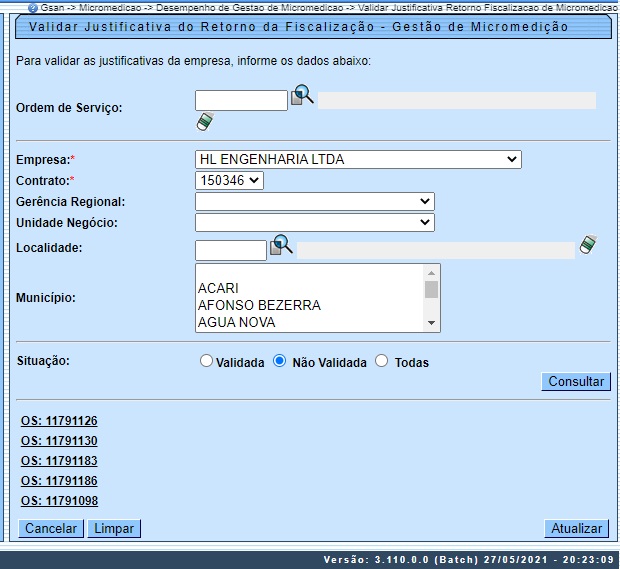Select AFONSO BEZERRA in Município list
Viewport: 620px width, 569px height.
[259, 305]
